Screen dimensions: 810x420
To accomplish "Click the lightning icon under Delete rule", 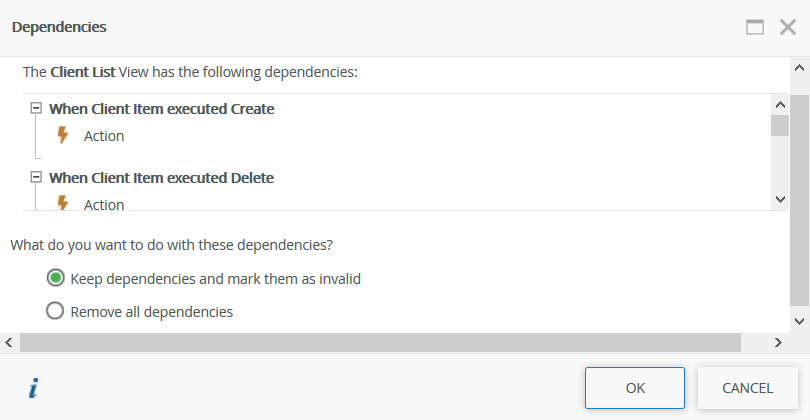I will coord(63,203).
